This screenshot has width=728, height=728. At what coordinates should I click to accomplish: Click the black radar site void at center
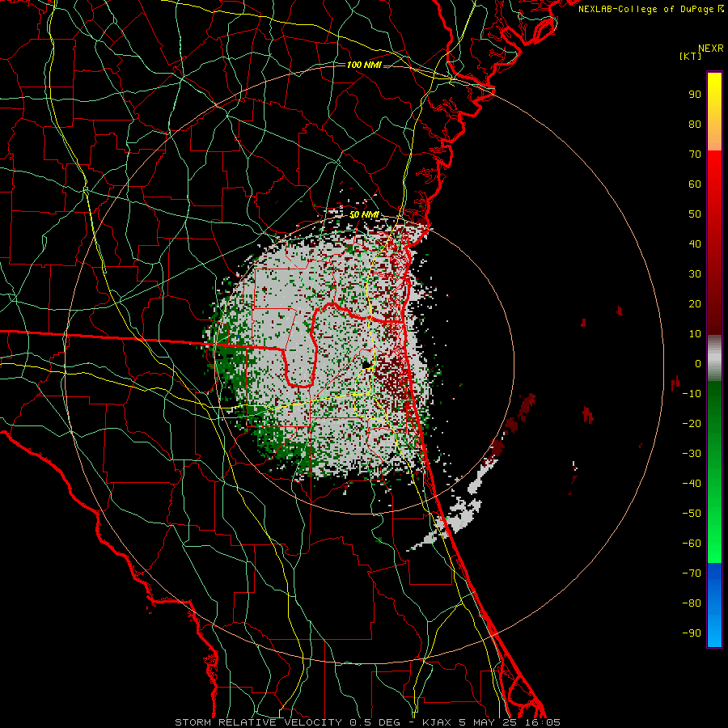pyautogui.click(x=367, y=365)
